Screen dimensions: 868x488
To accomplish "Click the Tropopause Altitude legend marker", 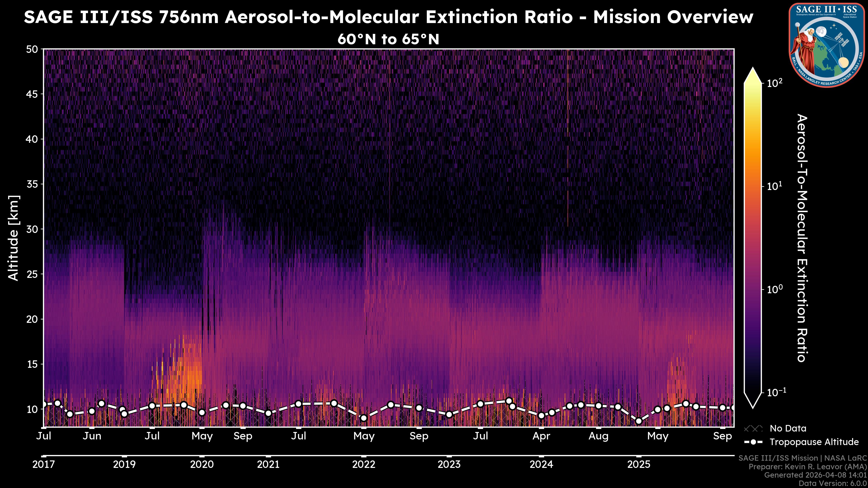I will 753,442.
